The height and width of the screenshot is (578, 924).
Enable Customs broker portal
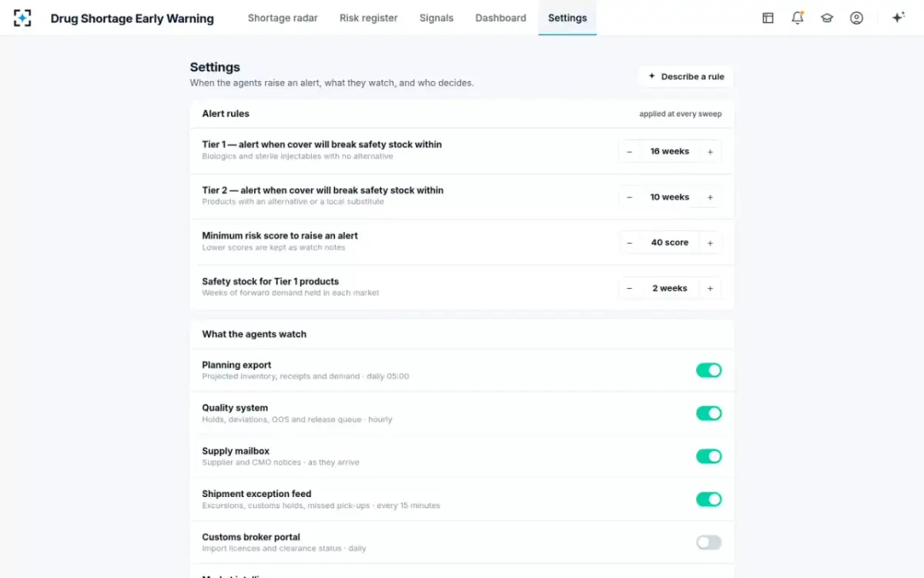[x=708, y=543]
